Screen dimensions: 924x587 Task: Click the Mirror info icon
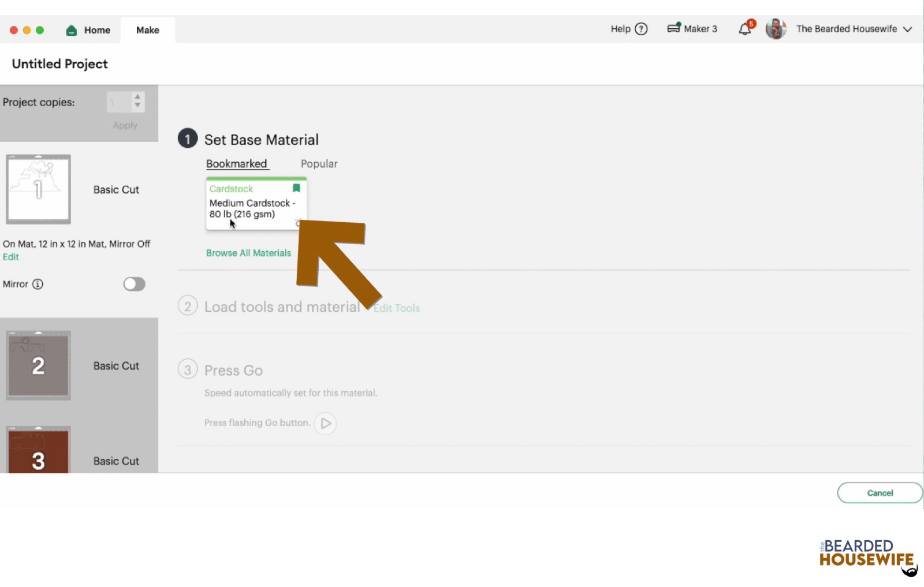click(x=38, y=284)
